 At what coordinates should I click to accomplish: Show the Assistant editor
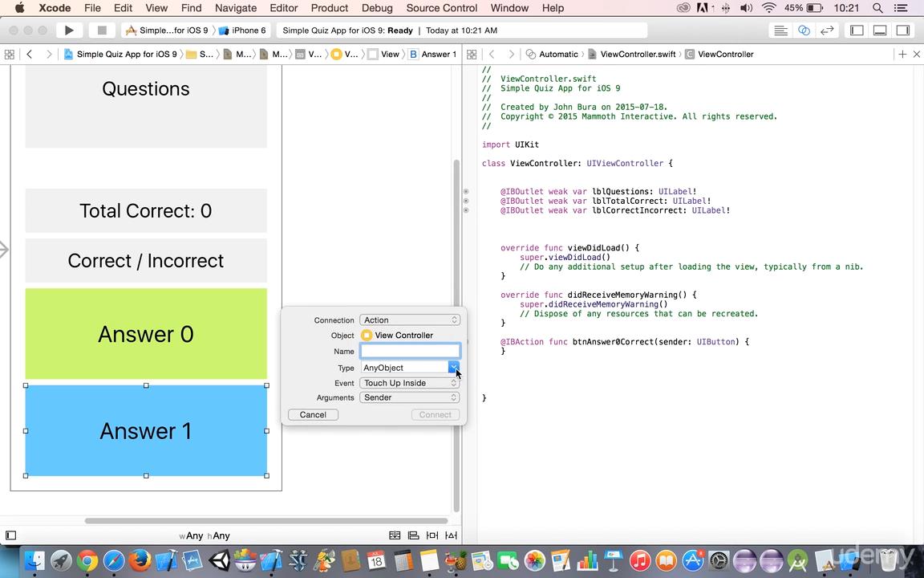click(804, 30)
